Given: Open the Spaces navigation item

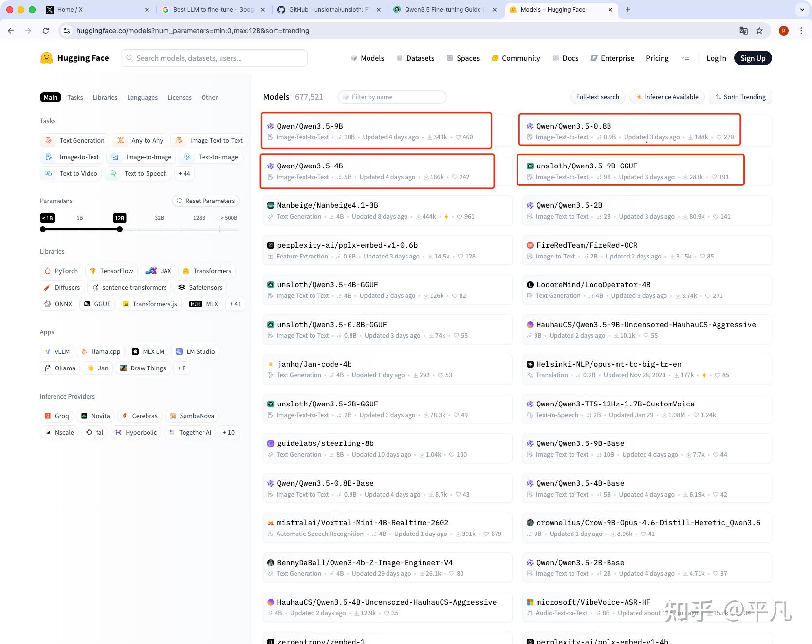Looking at the screenshot, I should coord(463,58).
